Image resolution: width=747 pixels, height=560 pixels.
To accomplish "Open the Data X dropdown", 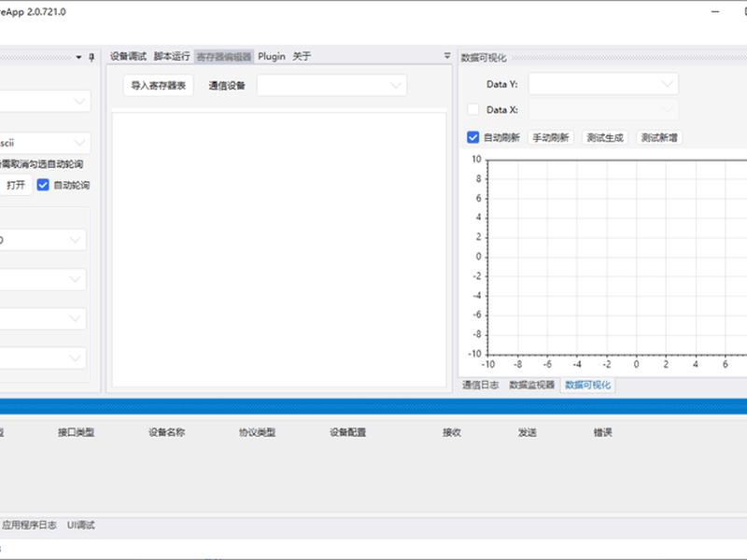I will (603, 109).
